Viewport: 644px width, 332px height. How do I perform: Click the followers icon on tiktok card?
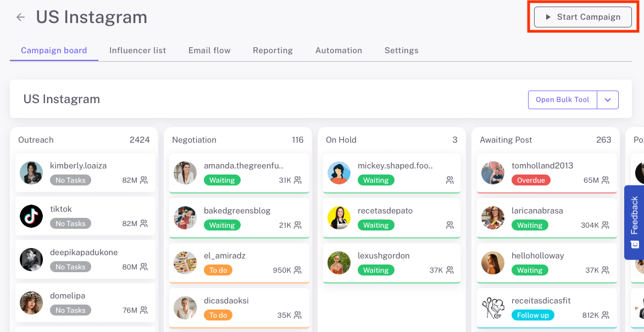(x=144, y=223)
